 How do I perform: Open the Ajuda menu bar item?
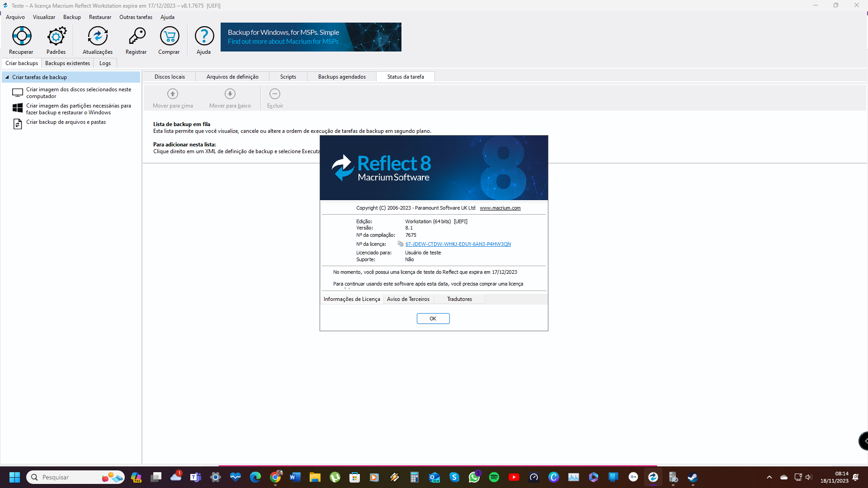point(167,17)
